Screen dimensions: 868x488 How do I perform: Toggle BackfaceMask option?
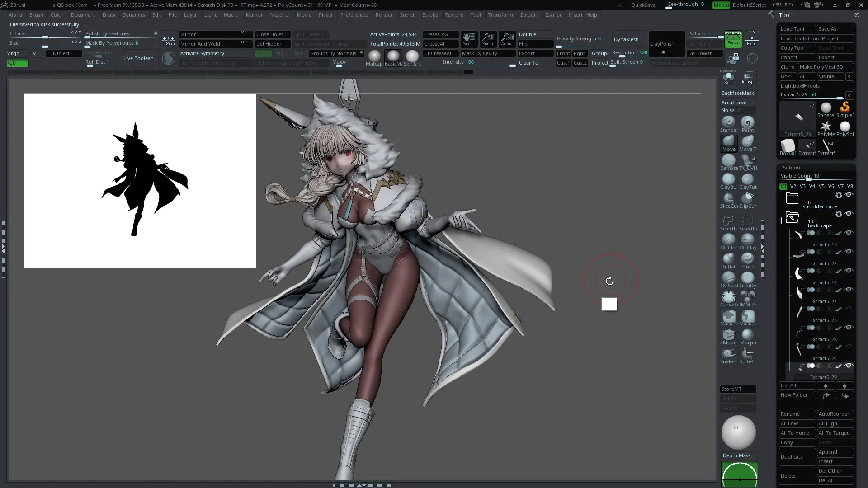tap(737, 93)
